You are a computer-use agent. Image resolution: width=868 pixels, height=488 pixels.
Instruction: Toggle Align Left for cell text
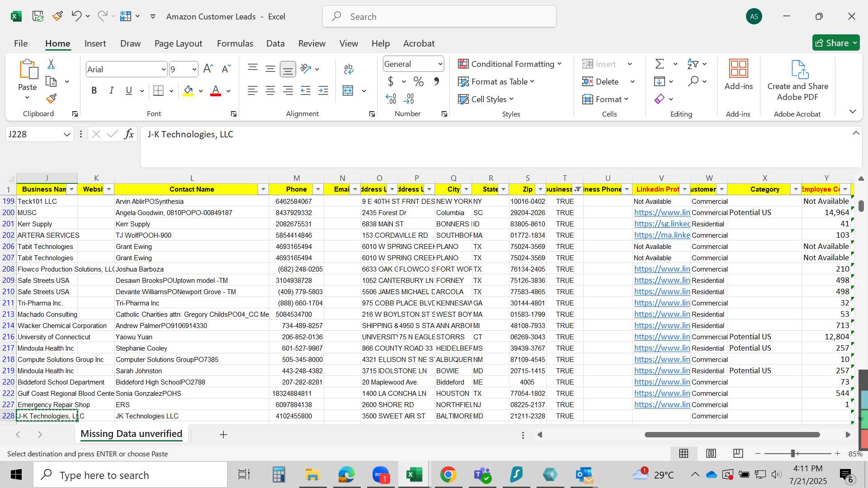[x=252, y=90]
